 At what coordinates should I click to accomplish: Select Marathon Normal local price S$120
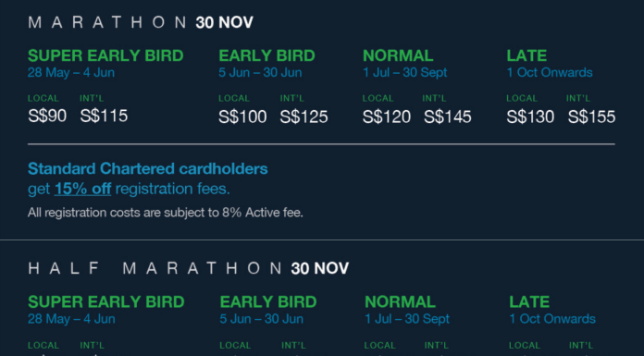(x=387, y=117)
